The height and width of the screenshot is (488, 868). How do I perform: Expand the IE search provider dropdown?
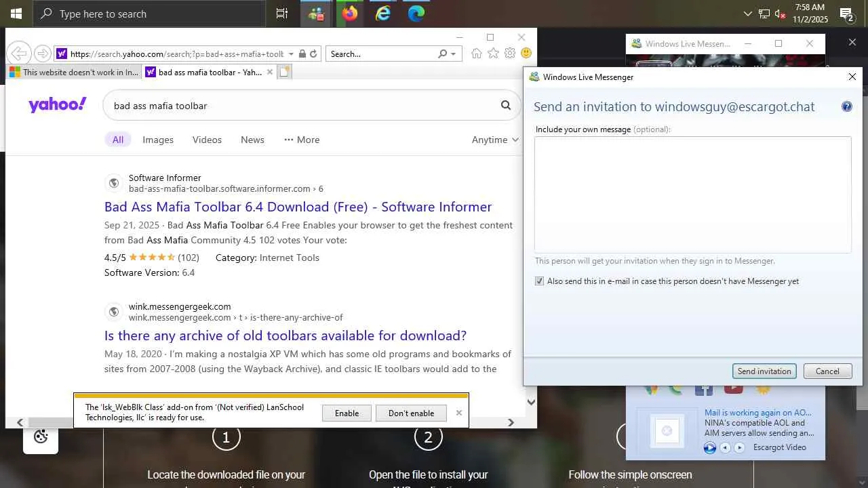pos(454,54)
